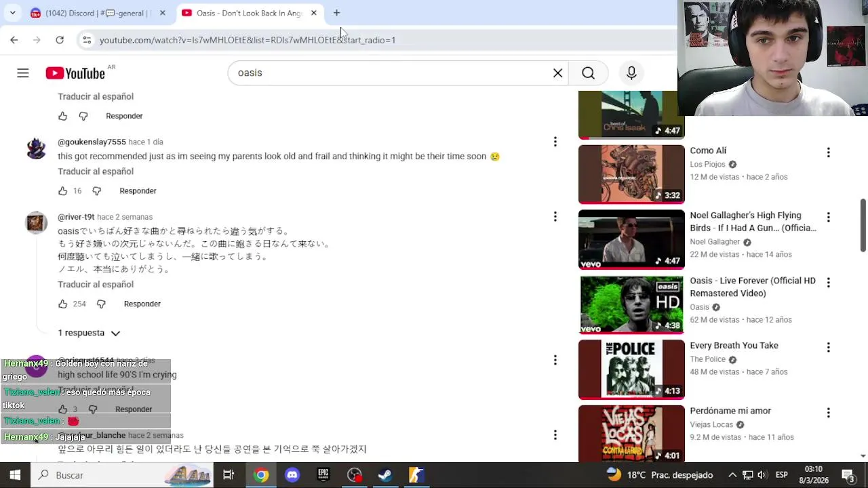Viewport: 868px width, 488px height.
Task: Open @river-t9t's profile avatar
Action: click(x=36, y=222)
